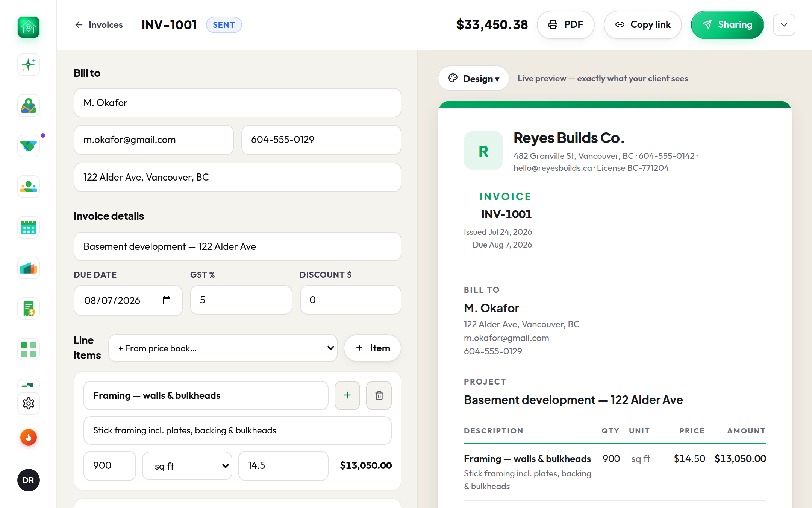812x508 pixels.
Task: Click the unit price field showing 14.5
Action: 283,466
